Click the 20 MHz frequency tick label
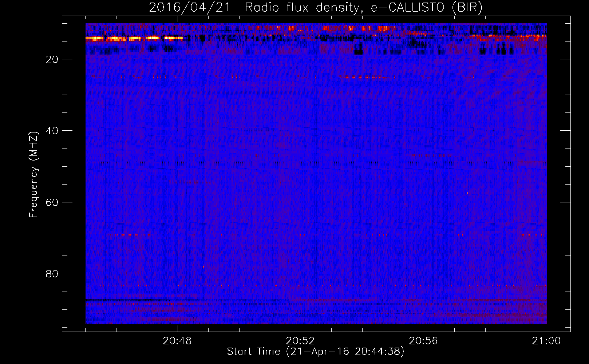The height and width of the screenshot is (364, 589). click(52, 59)
